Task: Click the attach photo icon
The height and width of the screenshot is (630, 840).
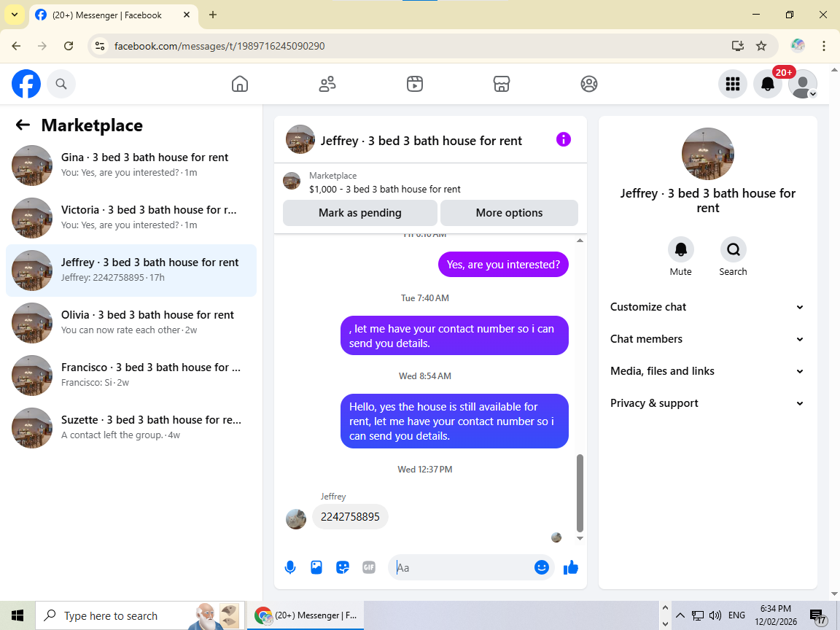Action: (x=316, y=568)
